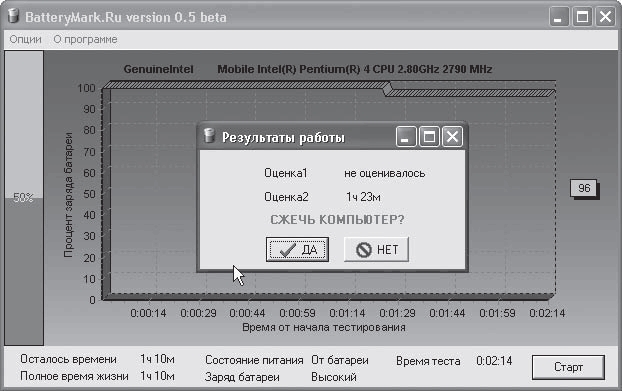
Task: Click the 1ч 23м result value
Action: pyautogui.click(x=363, y=197)
